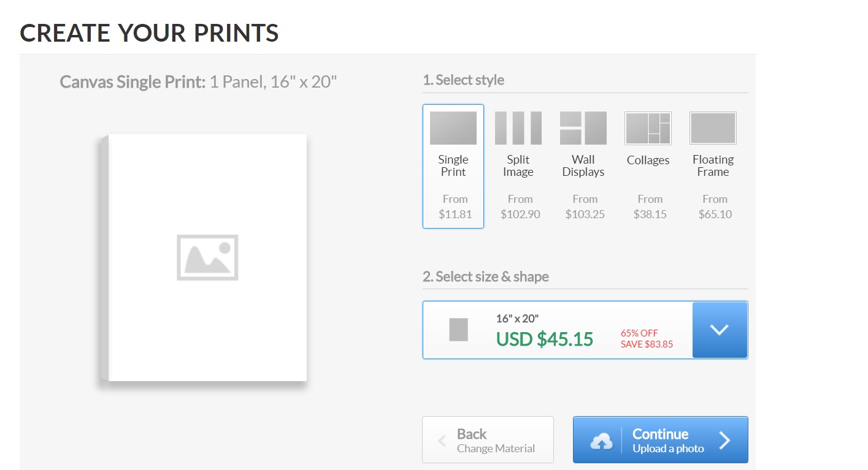Click the portrait shape icon beside 16" x 20"
This screenshot has height=470, width=868.
[x=458, y=330]
